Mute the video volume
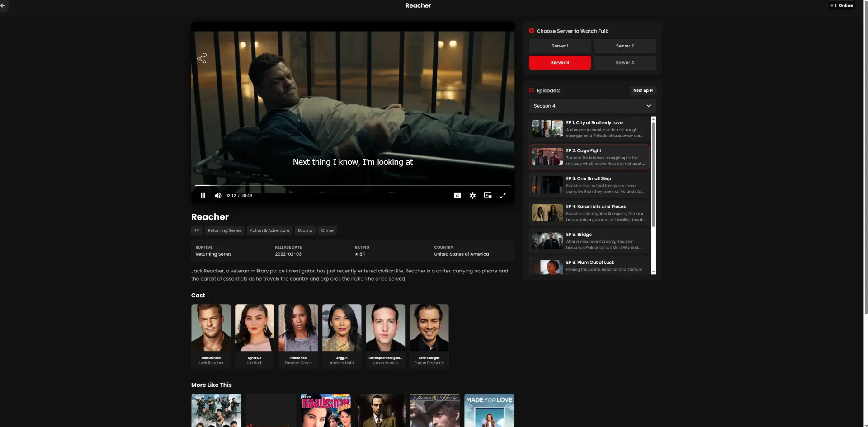The image size is (868, 427). tap(218, 196)
